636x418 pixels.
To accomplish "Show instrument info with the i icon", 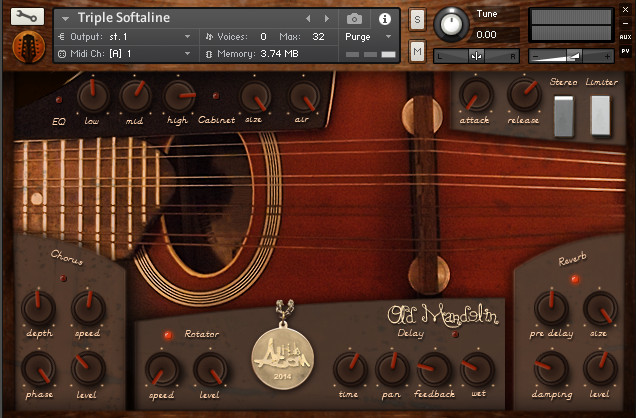I will coord(385,19).
